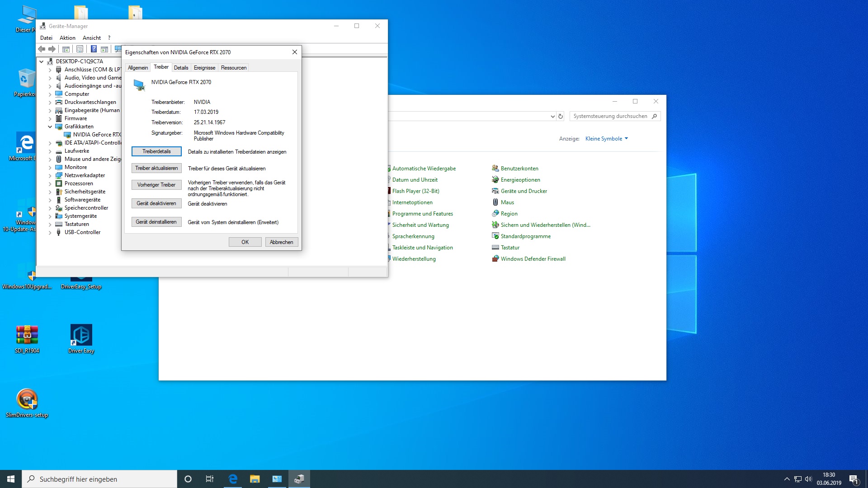This screenshot has height=488, width=868.
Task: Click the refresh icon in Systemsteuerung address bar
Action: pyautogui.click(x=561, y=116)
